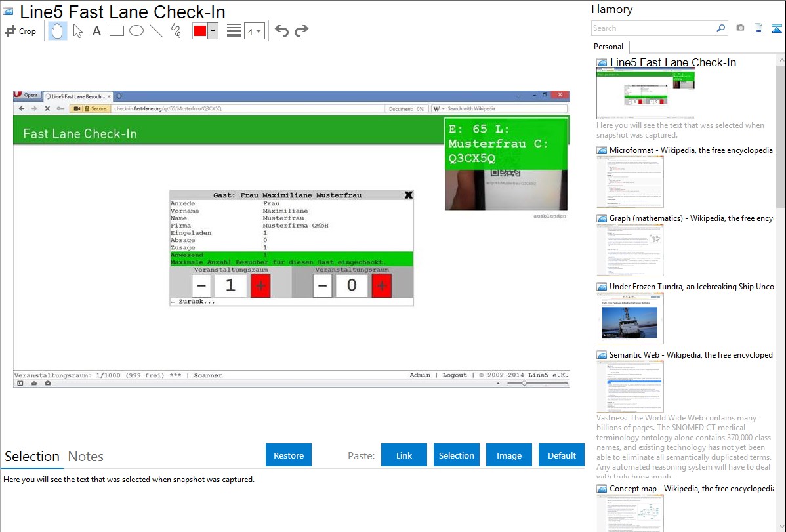The height and width of the screenshot is (532, 786).
Task: Click the Under Frozen Tundra entry's snapshot icon
Action: coord(602,286)
